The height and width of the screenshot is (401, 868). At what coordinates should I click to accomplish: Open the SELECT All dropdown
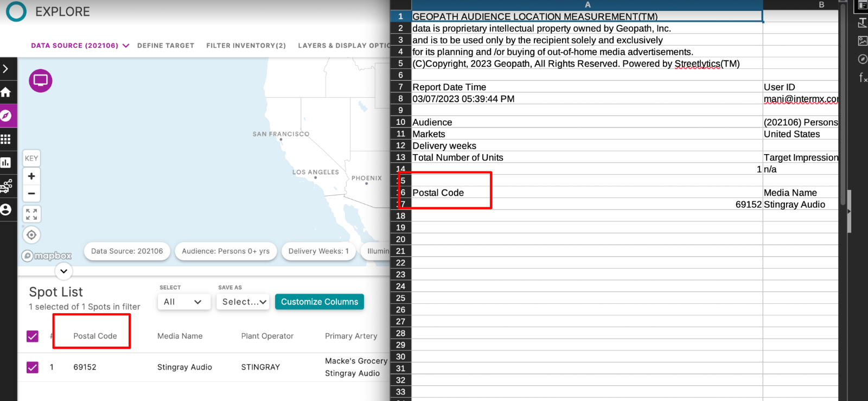(x=183, y=302)
